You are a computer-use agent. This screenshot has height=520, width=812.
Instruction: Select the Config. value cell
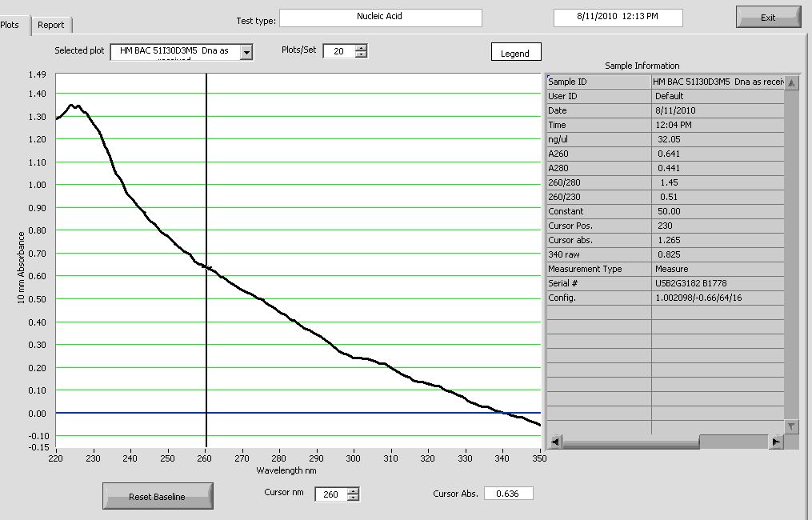click(718, 298)
